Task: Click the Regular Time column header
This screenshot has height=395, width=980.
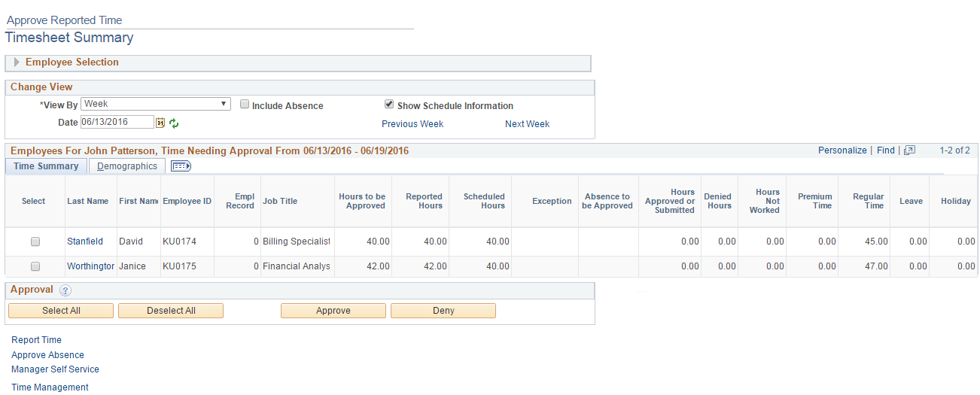Action: 868,201
